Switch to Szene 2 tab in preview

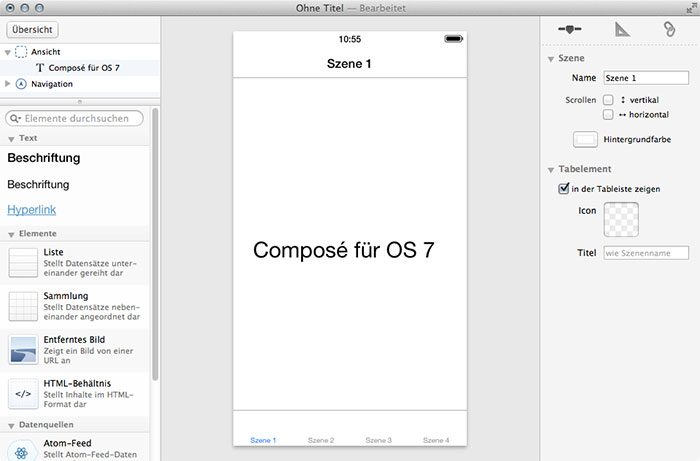321,440
